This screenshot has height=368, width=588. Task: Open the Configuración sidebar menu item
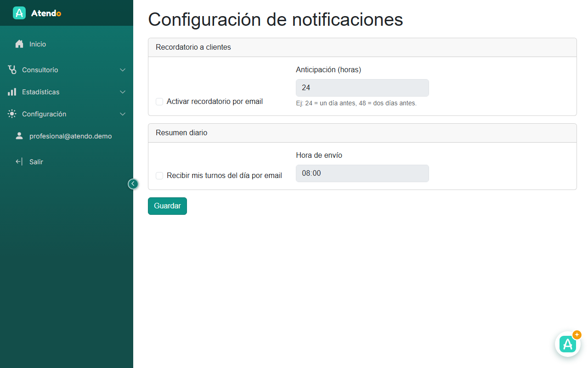click(x=67, y=114)
